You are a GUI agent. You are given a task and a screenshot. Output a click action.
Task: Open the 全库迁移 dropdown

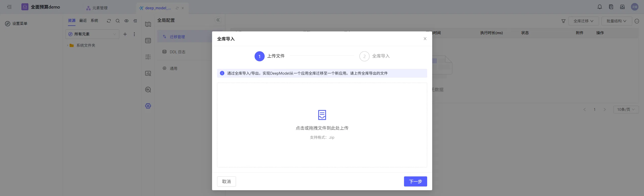coord(583,21)
